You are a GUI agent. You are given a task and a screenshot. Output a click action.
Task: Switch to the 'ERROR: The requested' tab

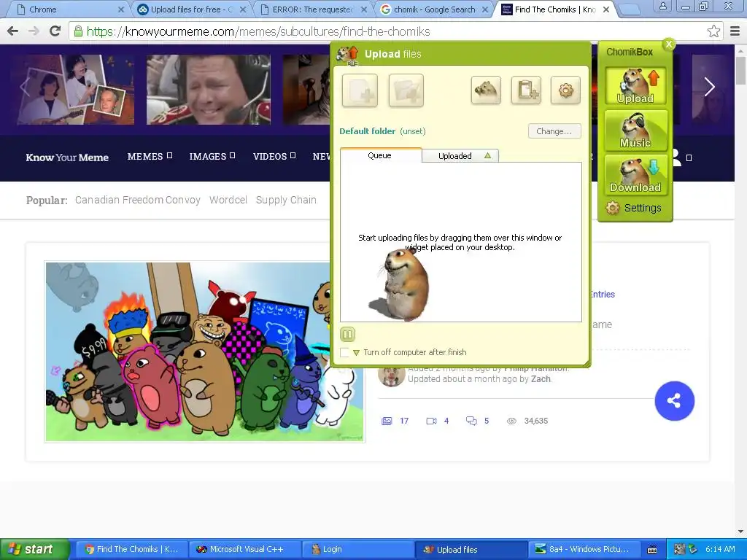tap(312, 9)
